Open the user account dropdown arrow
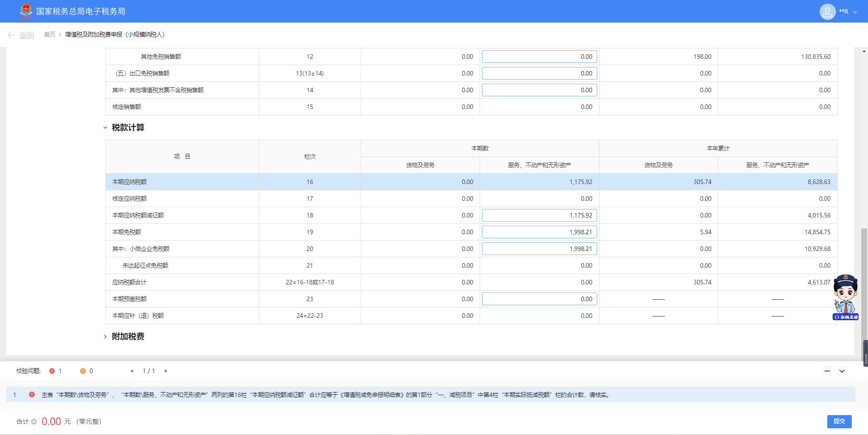868x435 pixels. (855, 12)
